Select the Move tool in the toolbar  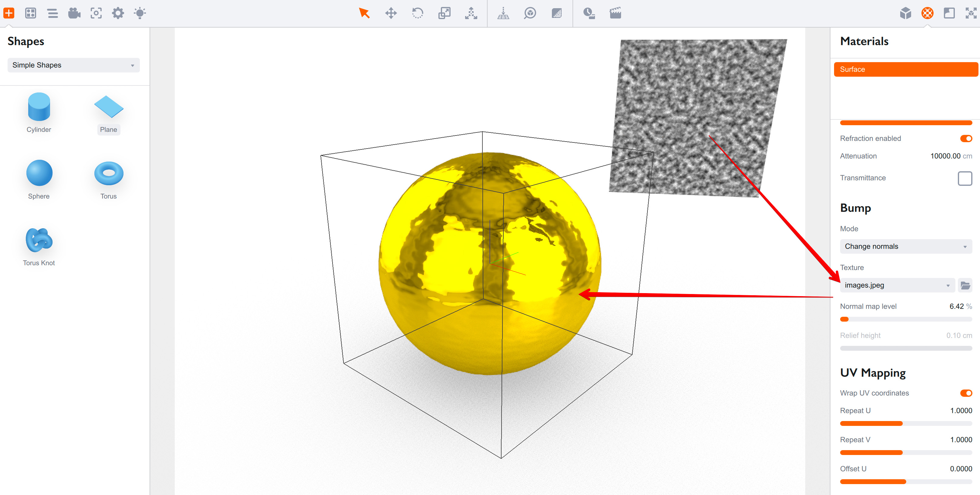(x=391, y=13)
